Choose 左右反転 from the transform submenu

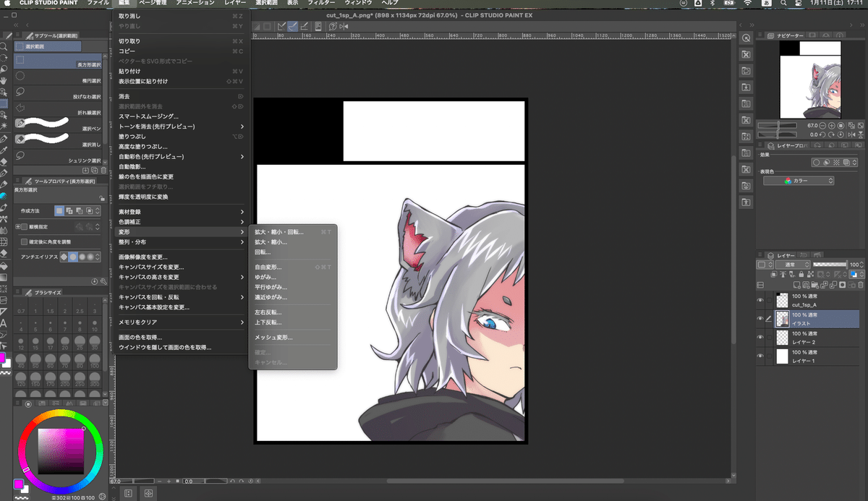pyautogui.click(x=293, y=312)
